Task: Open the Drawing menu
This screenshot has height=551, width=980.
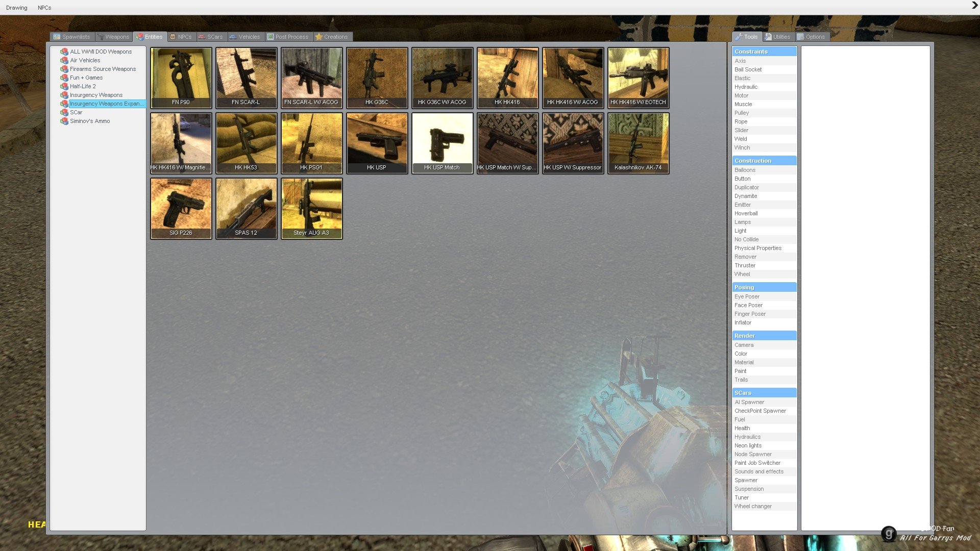Action: 17,8
